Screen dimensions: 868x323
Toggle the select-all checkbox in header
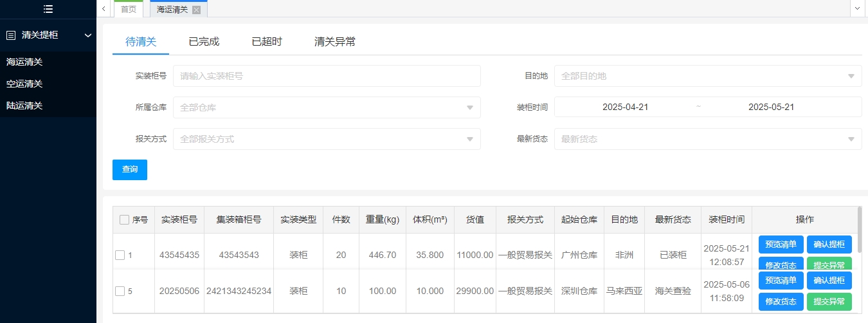pos(124,220)
